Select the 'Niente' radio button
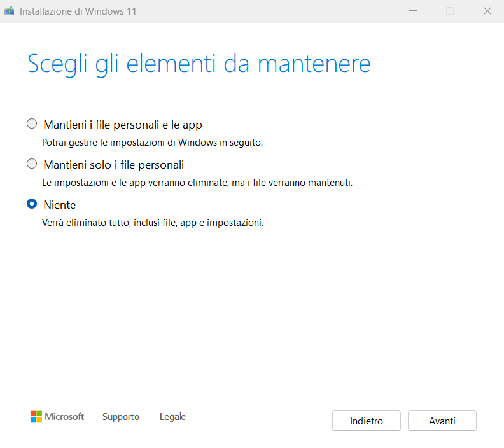The height and width of the screenshot is (448, 504). pyautogui.click(x=32, y=204)
